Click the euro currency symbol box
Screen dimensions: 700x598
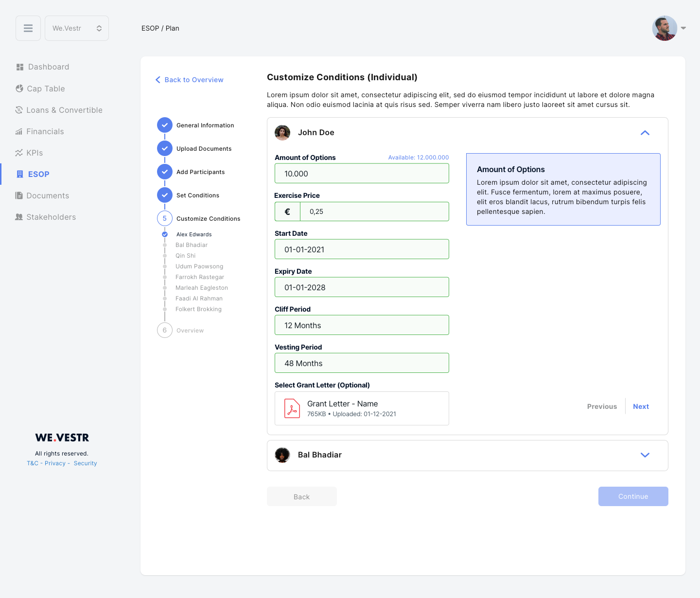[x=287, y=211]
